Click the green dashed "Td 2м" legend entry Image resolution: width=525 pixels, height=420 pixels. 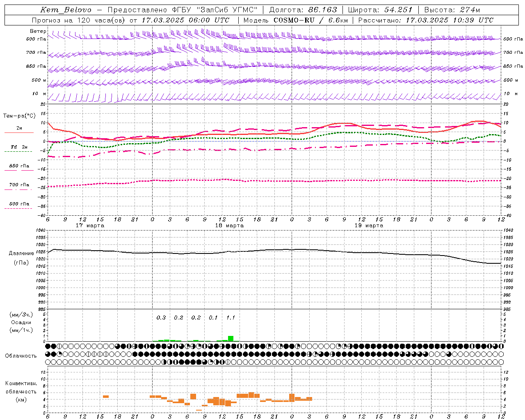click(x=19, y=148)
